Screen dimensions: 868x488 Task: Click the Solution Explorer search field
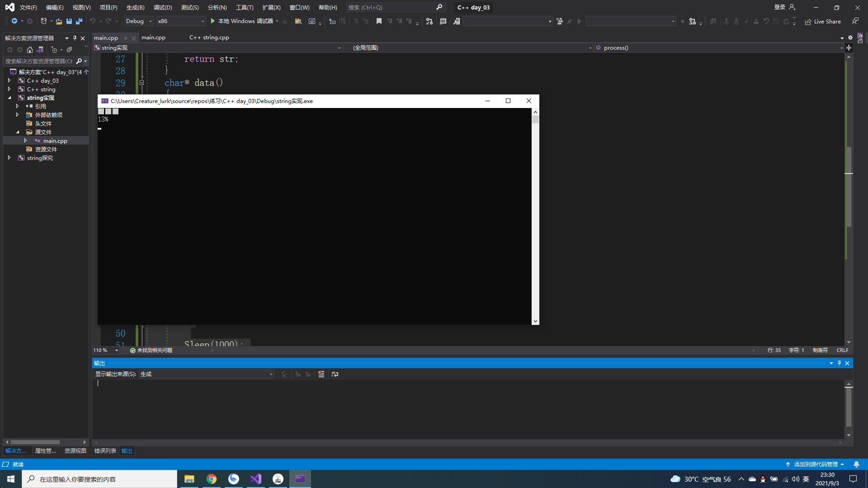pos(39,61)
